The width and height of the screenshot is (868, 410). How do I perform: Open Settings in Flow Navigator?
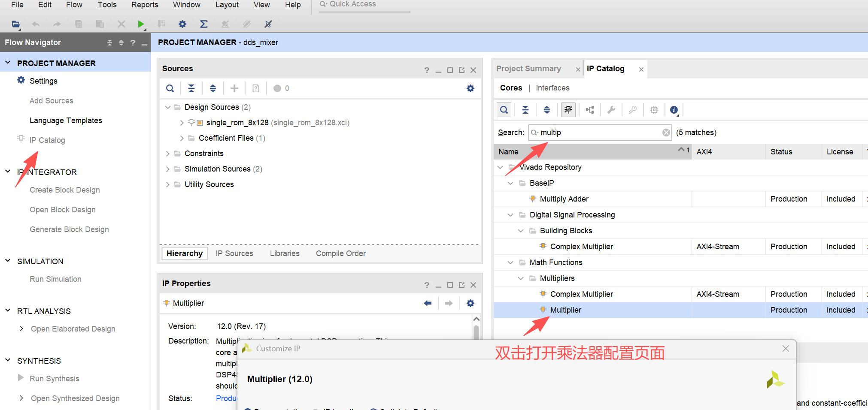click(x=43, y=81)
